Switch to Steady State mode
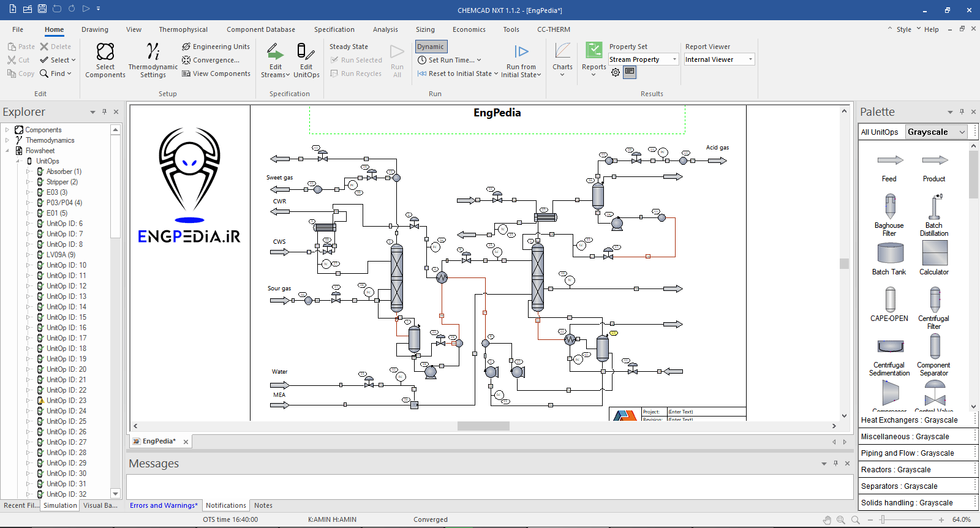Viewport: 980px width, 528px height. point(349,47)
